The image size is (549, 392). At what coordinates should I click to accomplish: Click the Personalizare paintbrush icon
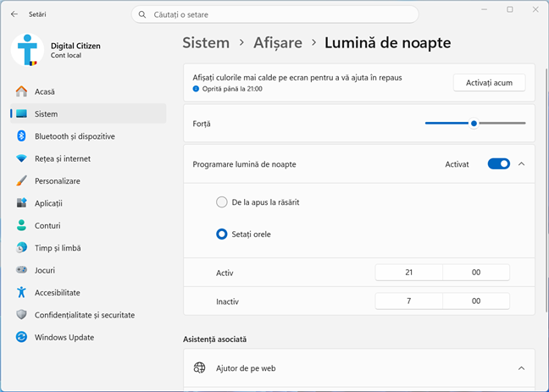coord(21,181)
